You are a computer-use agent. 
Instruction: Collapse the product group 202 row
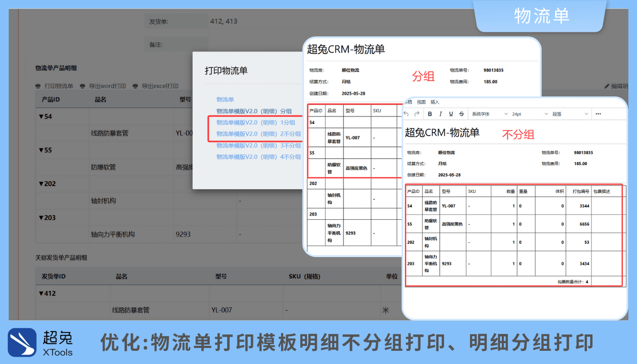(41, 184)
